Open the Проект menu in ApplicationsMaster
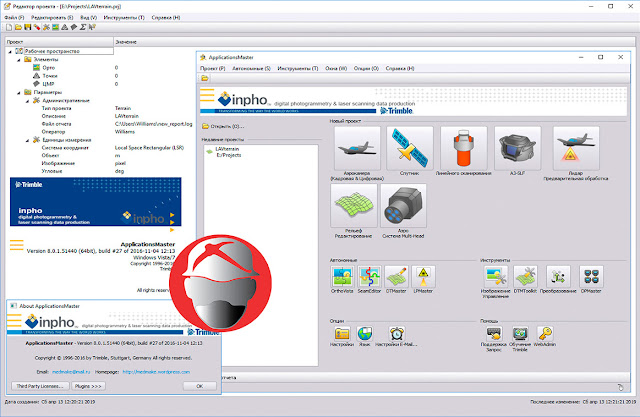 click(x=213, y=69)
